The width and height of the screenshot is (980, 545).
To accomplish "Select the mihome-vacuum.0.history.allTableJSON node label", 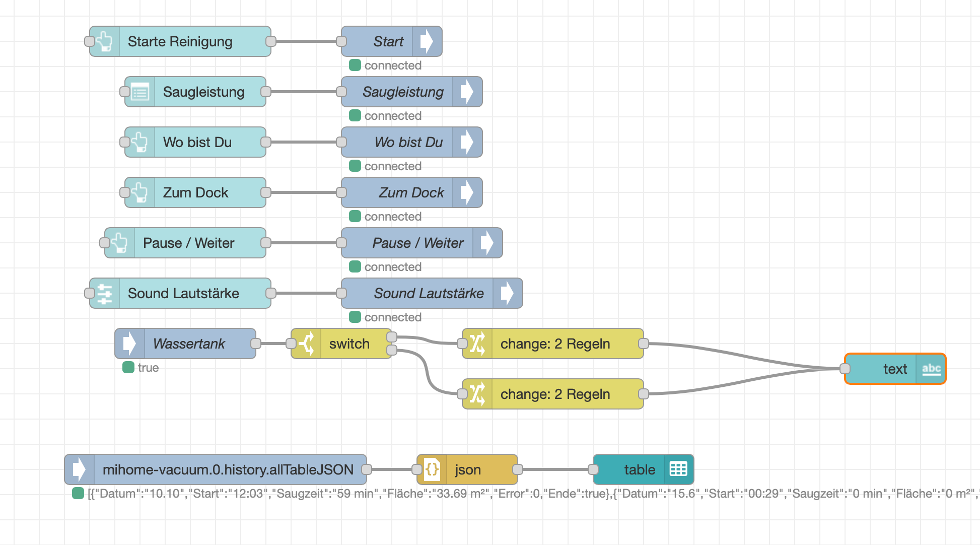I will click(x=228, y=469).
